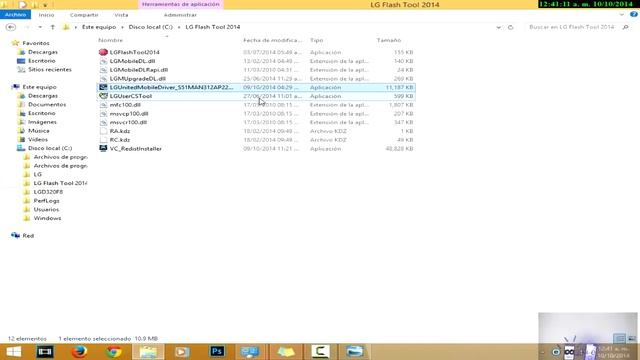Image resolution: width=640 pixels, height=360 pixels.
Task: Select Este equipo in navigation pane
Action: [39, 87]
